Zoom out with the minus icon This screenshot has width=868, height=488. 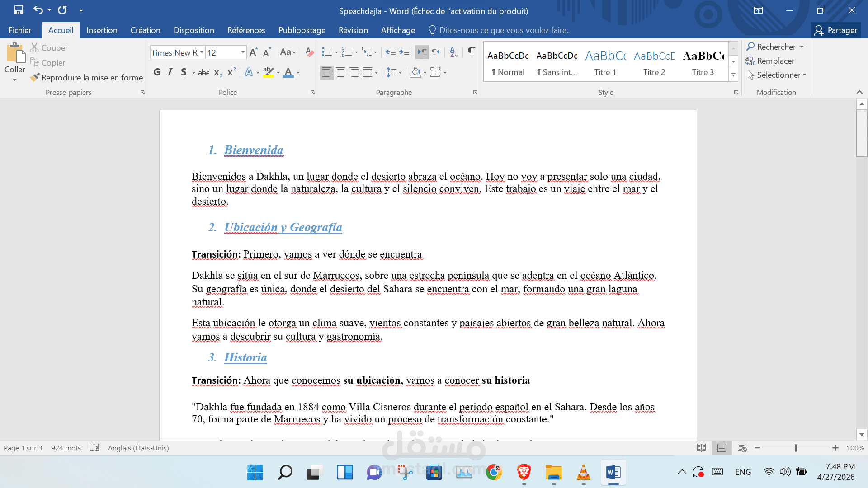(x=758, y=448)
